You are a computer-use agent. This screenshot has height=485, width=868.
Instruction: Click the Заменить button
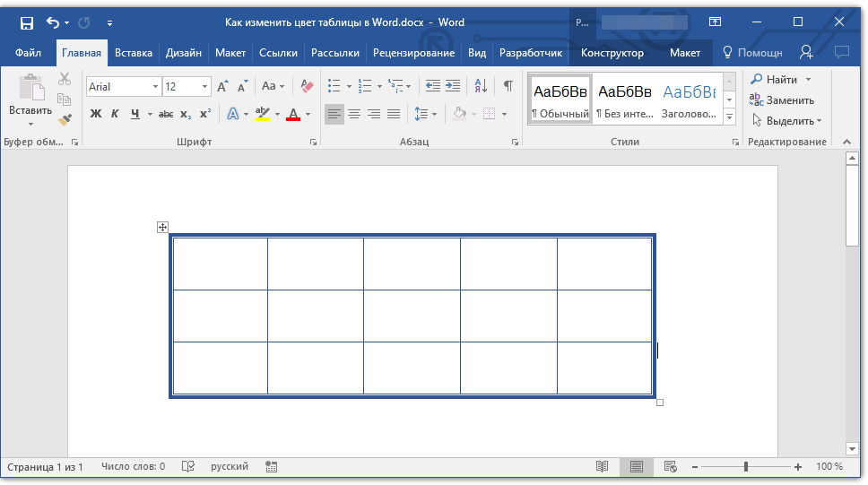[x=782, y=100]
